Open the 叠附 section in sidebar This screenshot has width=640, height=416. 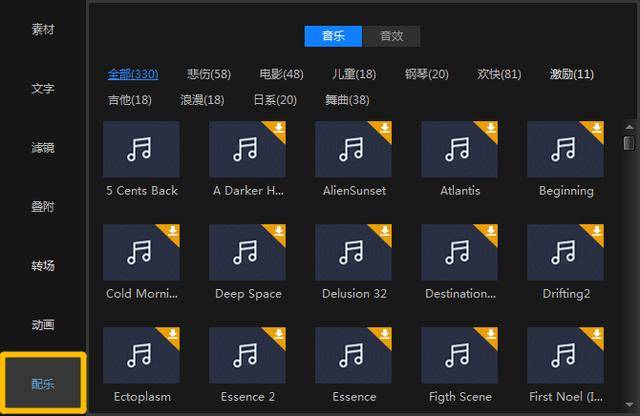[43, 207]
